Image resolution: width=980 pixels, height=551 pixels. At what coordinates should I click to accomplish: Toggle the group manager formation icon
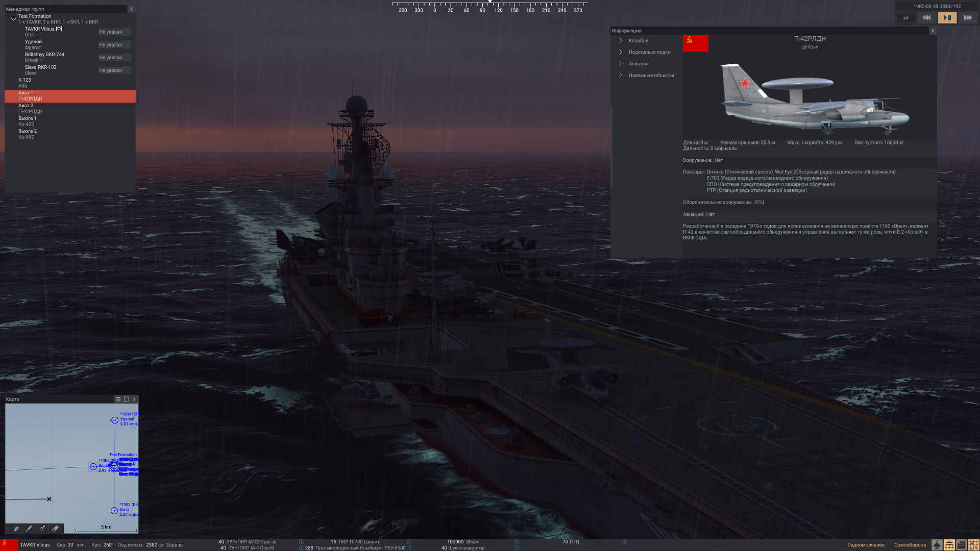[949, 545]
